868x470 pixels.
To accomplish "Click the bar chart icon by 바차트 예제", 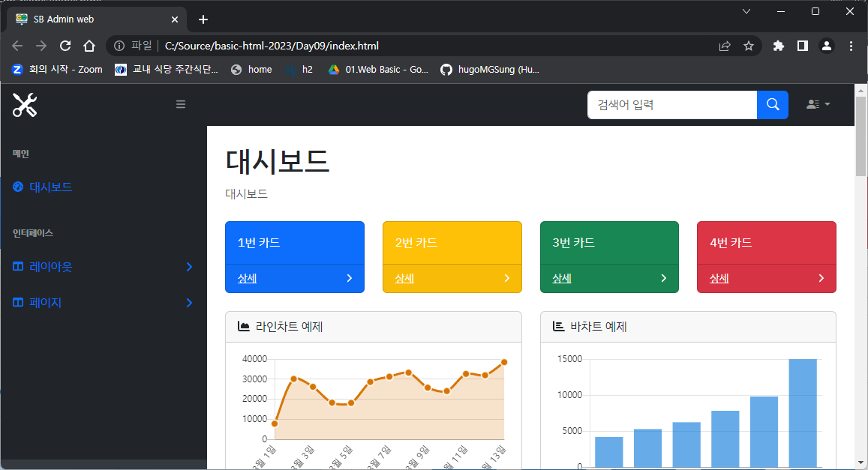I will (558, 326).
